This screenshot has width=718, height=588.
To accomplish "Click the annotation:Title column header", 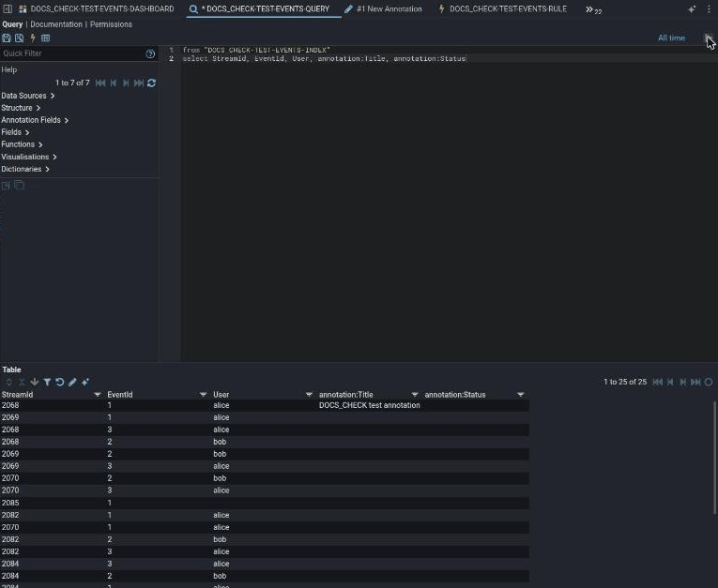I will click(x=346, y=395).
